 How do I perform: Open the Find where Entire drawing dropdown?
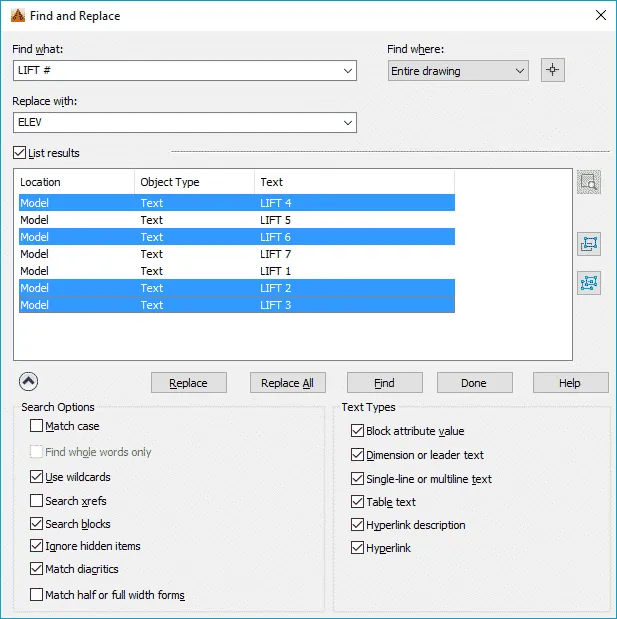(x=458, y=71)
